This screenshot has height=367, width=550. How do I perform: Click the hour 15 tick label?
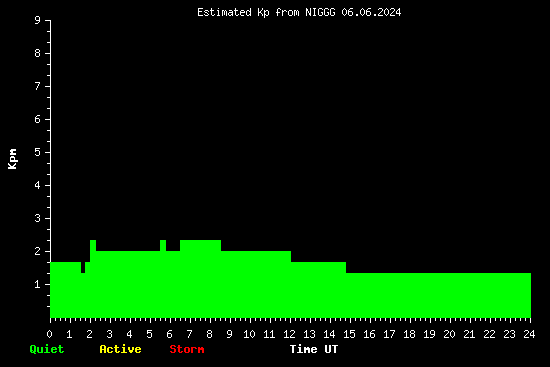349,334
